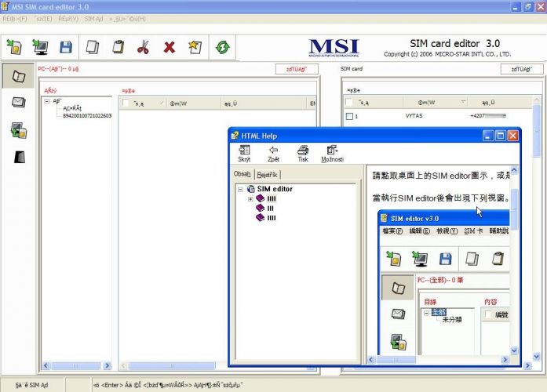
Task: Click the green refresh arrows icon
Action: pos(222,47)
